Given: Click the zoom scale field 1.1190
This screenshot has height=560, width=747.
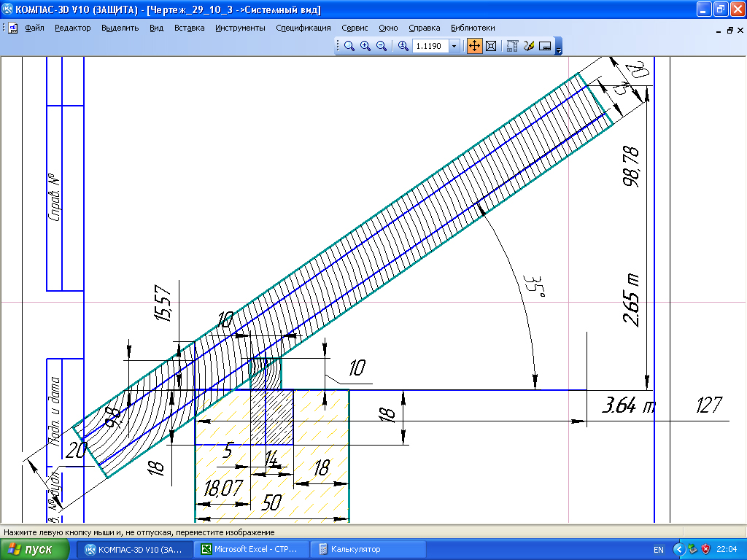Looking at the screenshot, I should tap(430, 46).
